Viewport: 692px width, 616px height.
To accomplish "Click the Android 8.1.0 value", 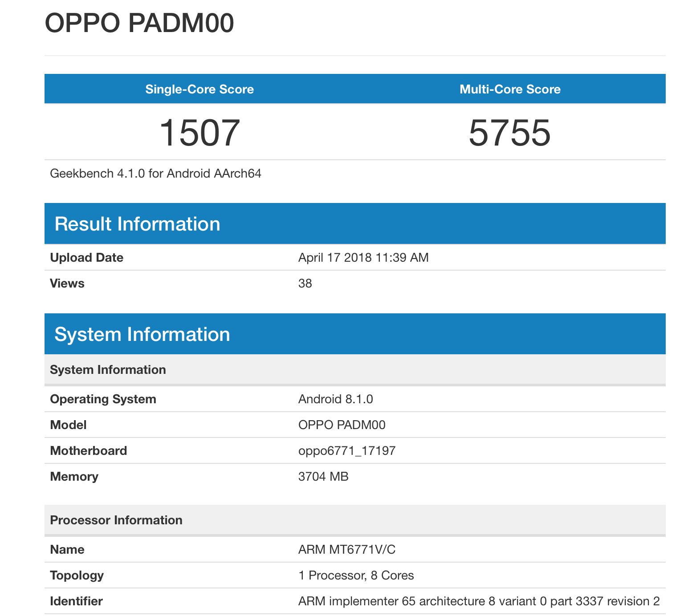I will (x=336, y=399).
